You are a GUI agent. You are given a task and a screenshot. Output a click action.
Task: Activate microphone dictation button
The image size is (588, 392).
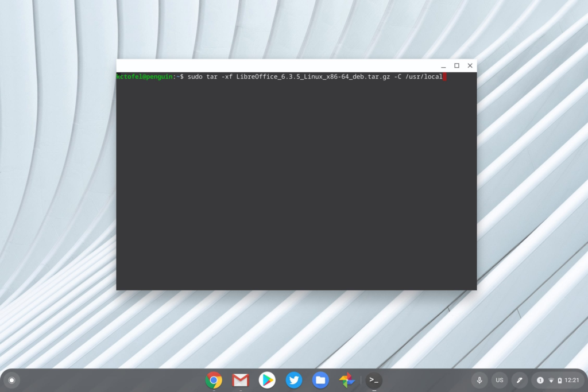click(x=479, y=381)
